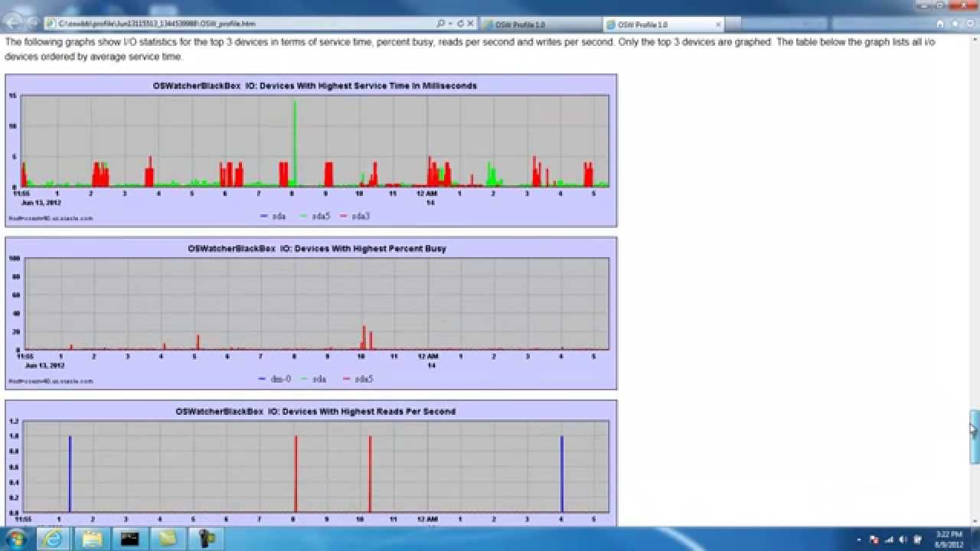Click the Highest Reads Per Second graph

tap(311, 462)
